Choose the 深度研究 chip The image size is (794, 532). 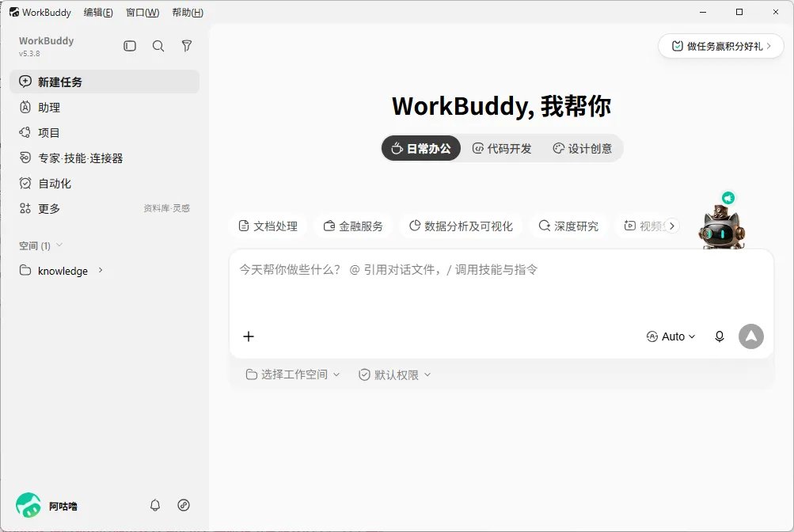point(568,226)
